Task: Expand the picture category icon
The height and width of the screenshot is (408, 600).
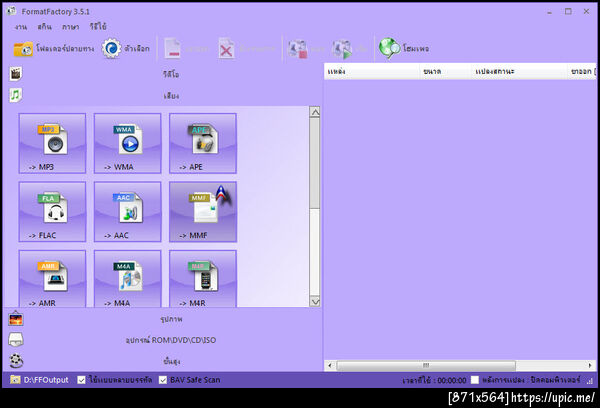Action: click(16, 318)
